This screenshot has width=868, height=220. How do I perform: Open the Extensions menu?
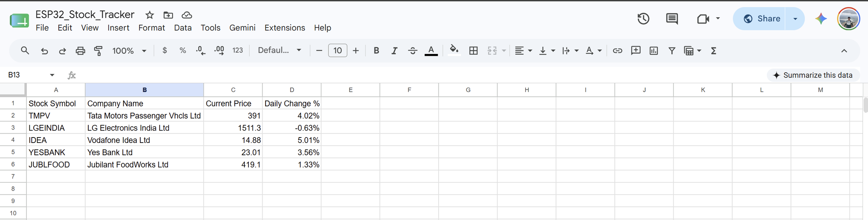coord(285,28)
